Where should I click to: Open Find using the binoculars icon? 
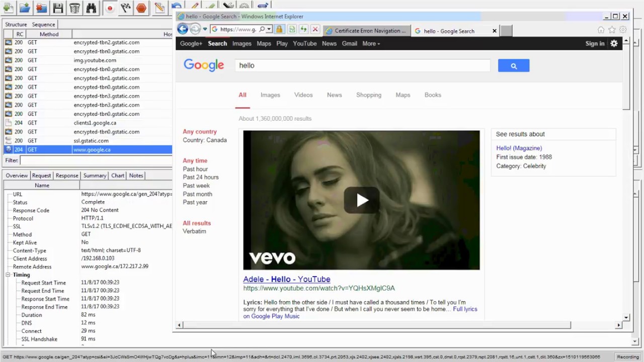click(91, 8)
